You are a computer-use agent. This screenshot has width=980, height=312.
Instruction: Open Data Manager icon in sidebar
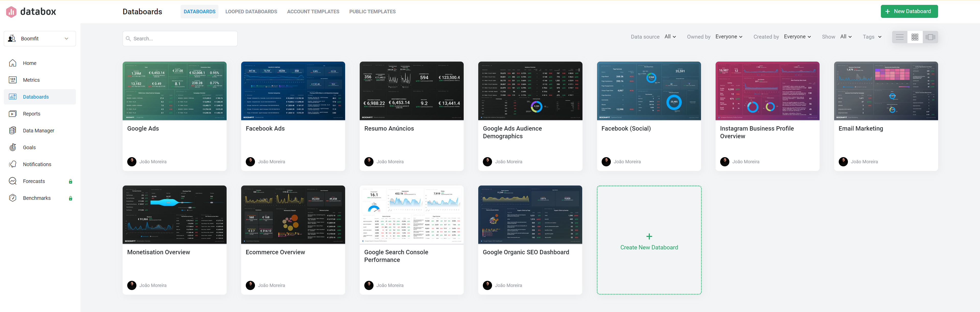coord(13,131)
